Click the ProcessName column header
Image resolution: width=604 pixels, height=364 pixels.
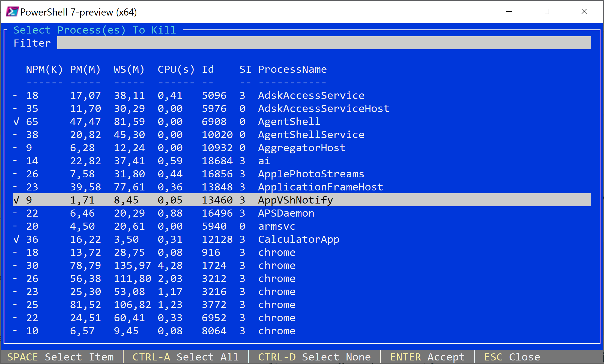pos(292,69)
